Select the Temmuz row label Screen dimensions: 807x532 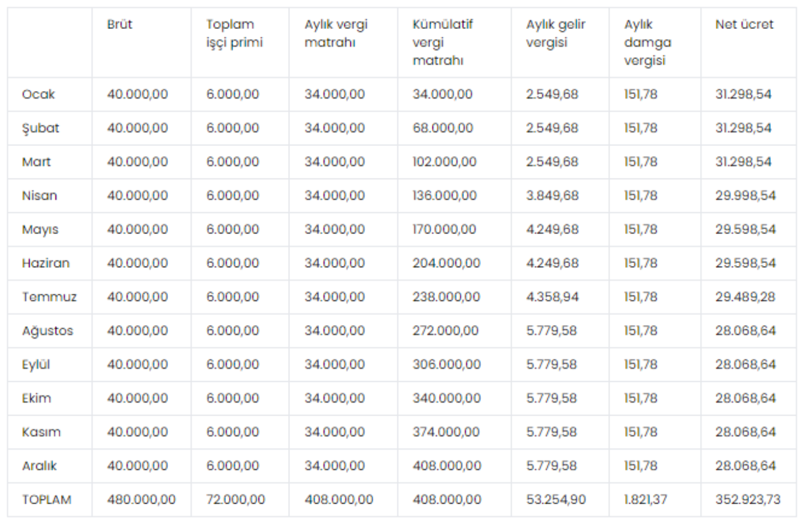pyautogui.click(x=49, y=297)
